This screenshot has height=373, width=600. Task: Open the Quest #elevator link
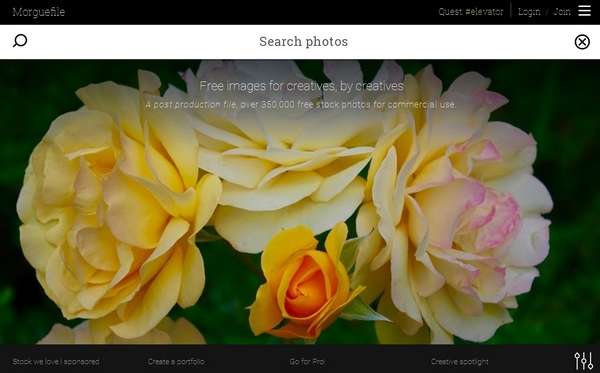(x=471, y=12)
